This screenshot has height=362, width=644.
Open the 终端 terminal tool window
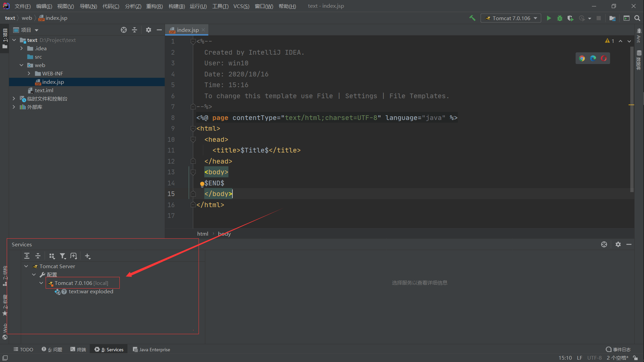click(x=78, y=350)
